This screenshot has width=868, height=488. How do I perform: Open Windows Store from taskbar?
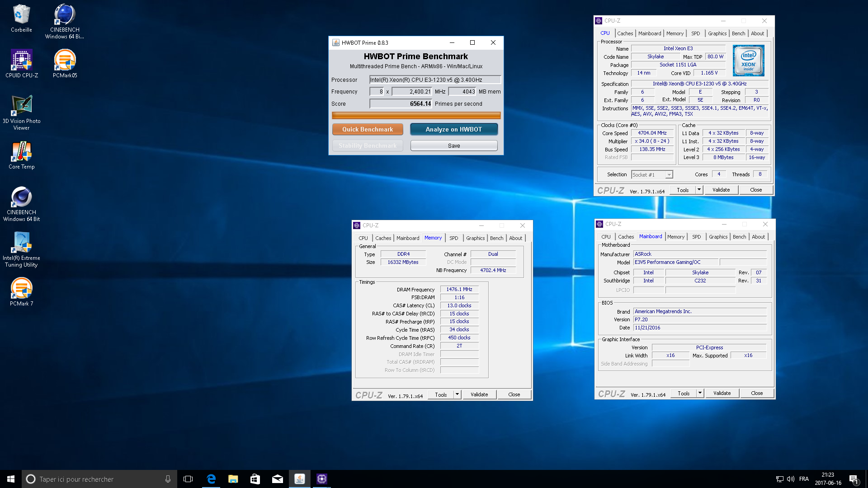click(x=255, y=479)
